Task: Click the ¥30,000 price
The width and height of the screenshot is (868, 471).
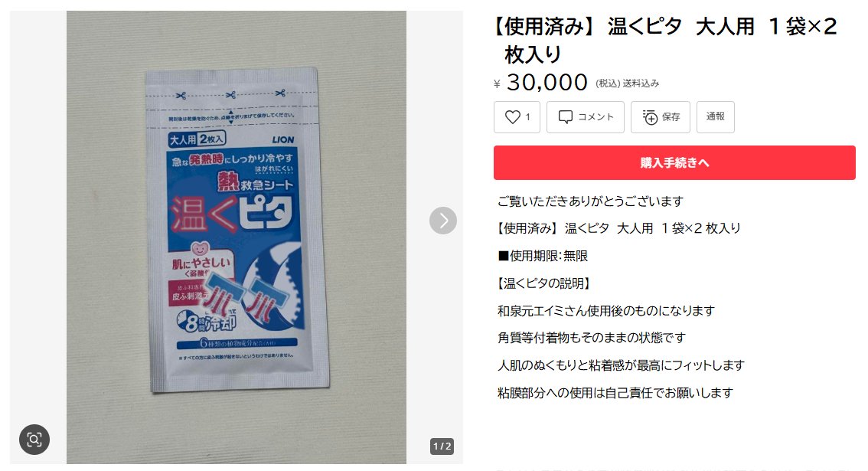Action: pos(540,83)
